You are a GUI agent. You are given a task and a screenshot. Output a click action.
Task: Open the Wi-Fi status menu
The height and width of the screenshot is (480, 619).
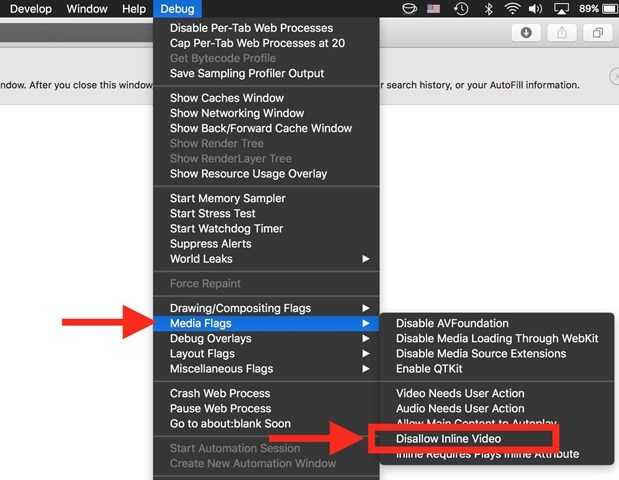tap(512, 9)
